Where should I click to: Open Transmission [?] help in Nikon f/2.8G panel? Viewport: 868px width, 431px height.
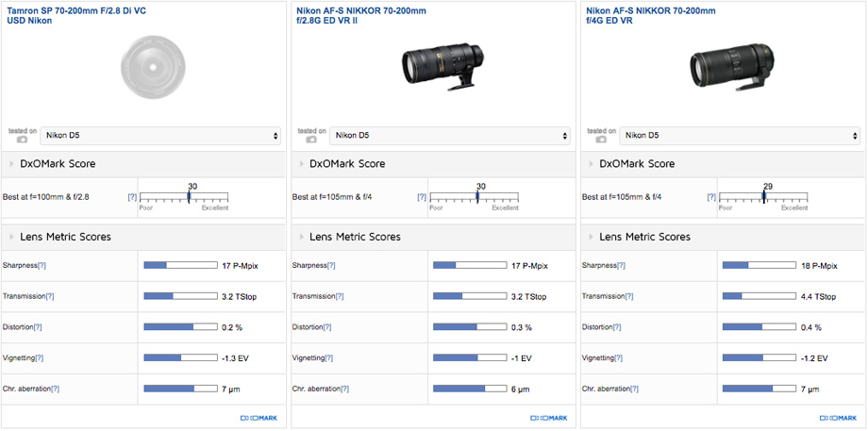coord(340,296)
